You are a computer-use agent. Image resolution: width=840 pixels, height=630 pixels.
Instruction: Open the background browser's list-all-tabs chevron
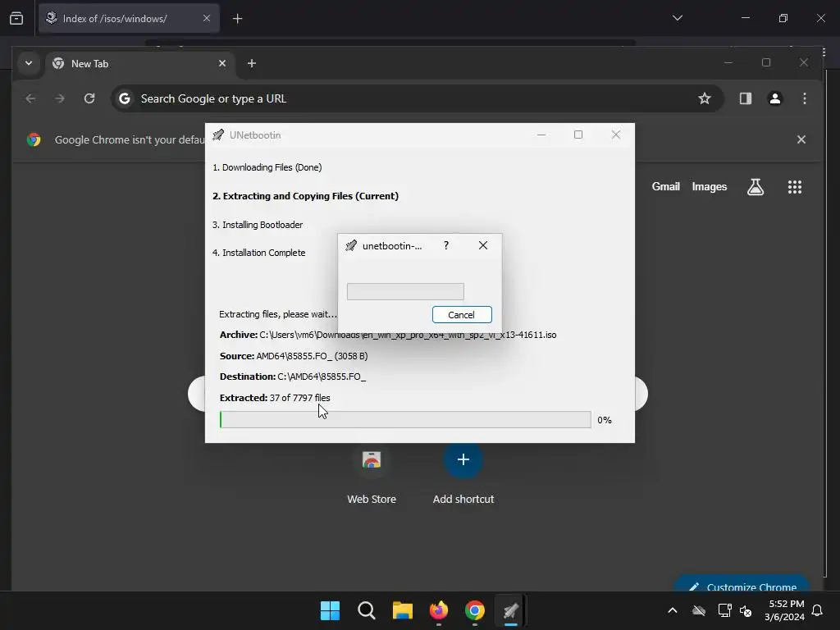(677, 18)
